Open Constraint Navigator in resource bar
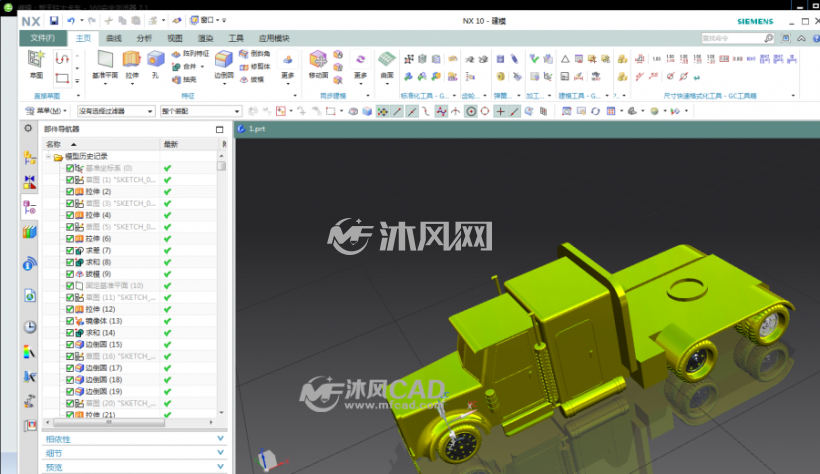The image size is (820, 474). click(30, 182)
